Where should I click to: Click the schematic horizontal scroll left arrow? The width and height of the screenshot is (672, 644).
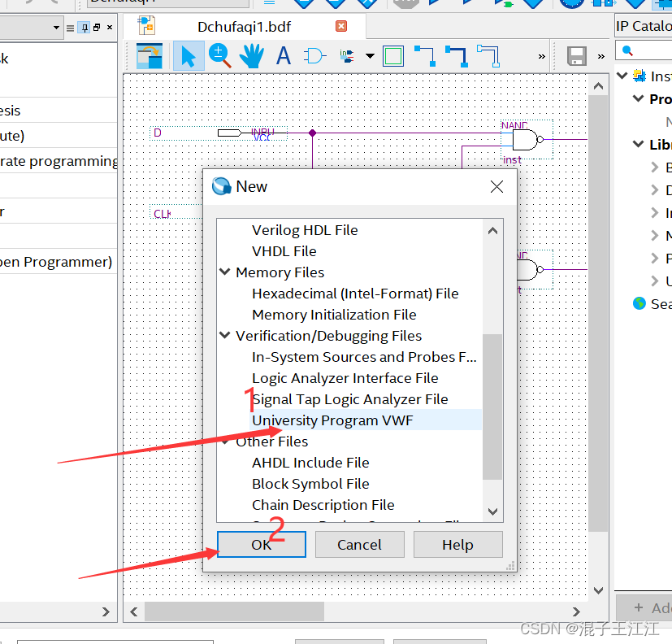[x=134, y=611]
